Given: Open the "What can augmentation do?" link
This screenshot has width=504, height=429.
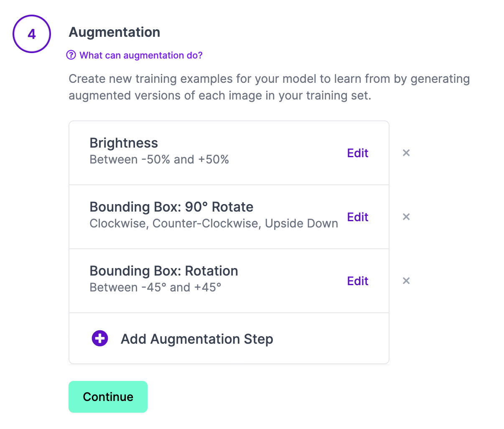Looking at the screenshot, I should coord(141,55).
